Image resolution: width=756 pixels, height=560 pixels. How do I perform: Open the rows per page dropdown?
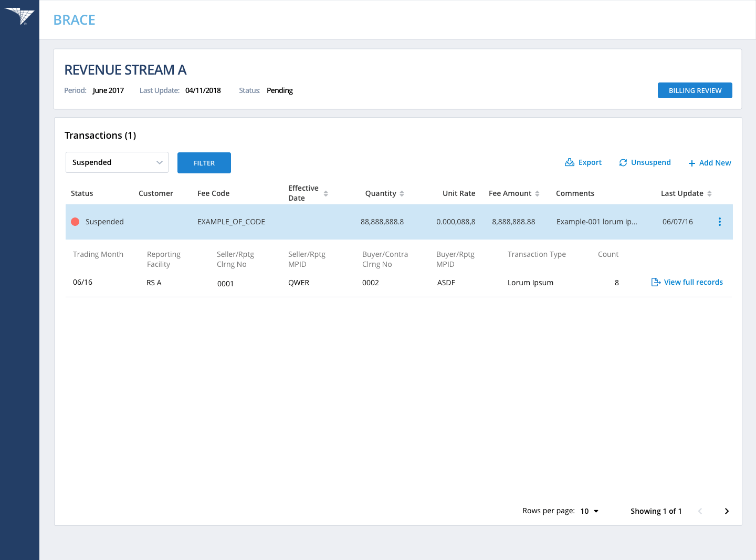click(x=590, y=511)
